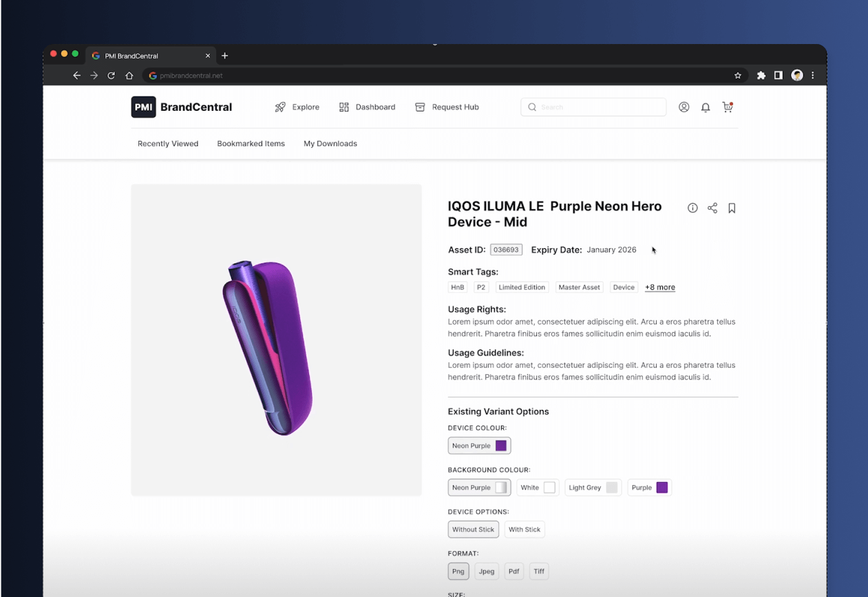Switch to My Downloads tab
The height and width of the screenshot is (597, 868).
[x=330, y=144]
